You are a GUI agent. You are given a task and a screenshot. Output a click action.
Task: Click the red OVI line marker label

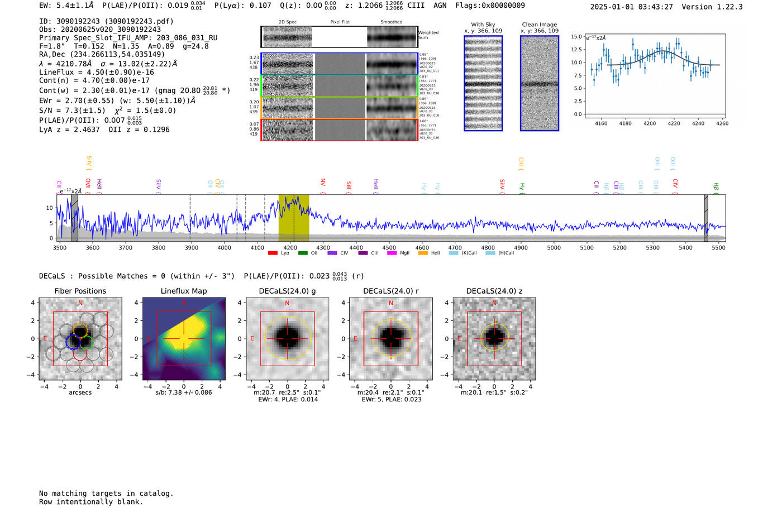(88, 184)
